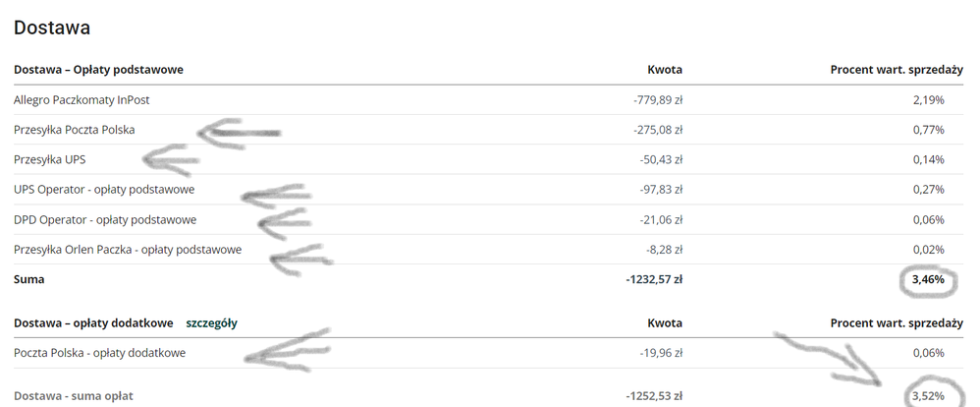Select UPS Operator - opłaty podstawowe entry
Viewport: 980px width, 407px height.
pyautogui.click(x=104, y=189)
